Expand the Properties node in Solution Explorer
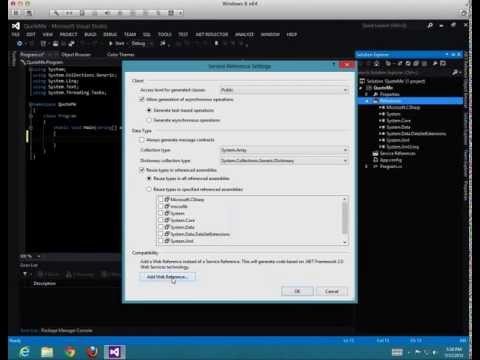The image size is (480, 360). (x=367, y=94)
